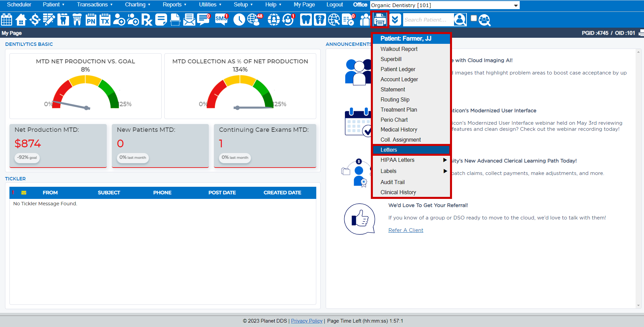Screen dimensions: 644x327
Task: Click the patient portal globe icon
Action: [273, 20]
